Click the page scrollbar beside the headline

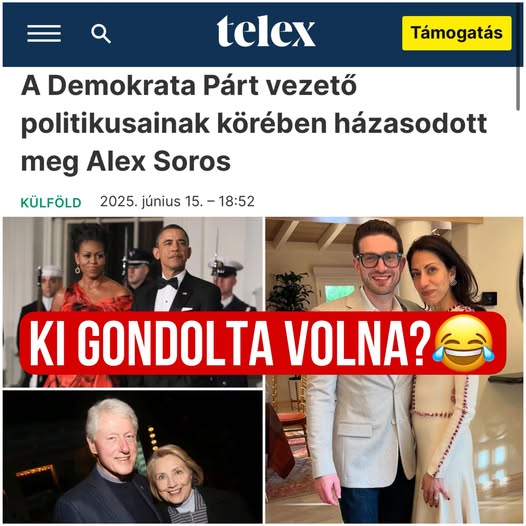tap(518, 88)
